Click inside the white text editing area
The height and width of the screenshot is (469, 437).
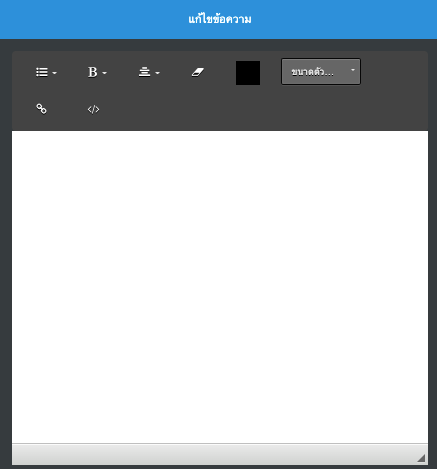click(x=220, y=287)
